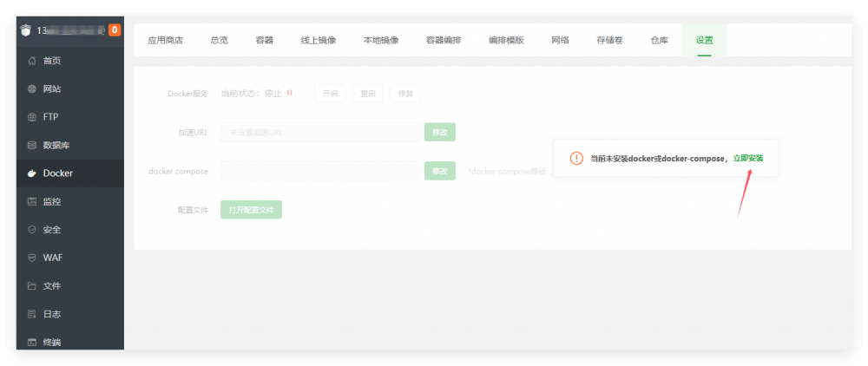Open the orange notification badge showing 0
Image resolution: width=868 pixels, height=366 pixels.
(115, 30)
